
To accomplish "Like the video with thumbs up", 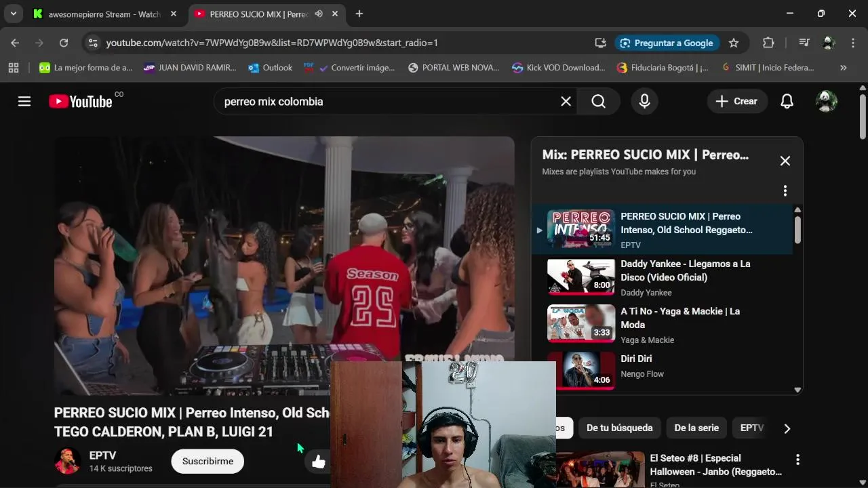I will pyautogui.click(x=319, y=462).
